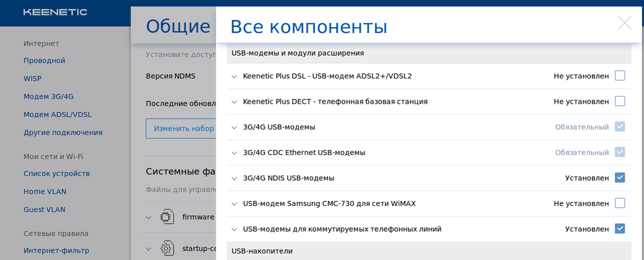Expand the firmware file row
Viewport: 644px width, 260px height.
point(149,218)
